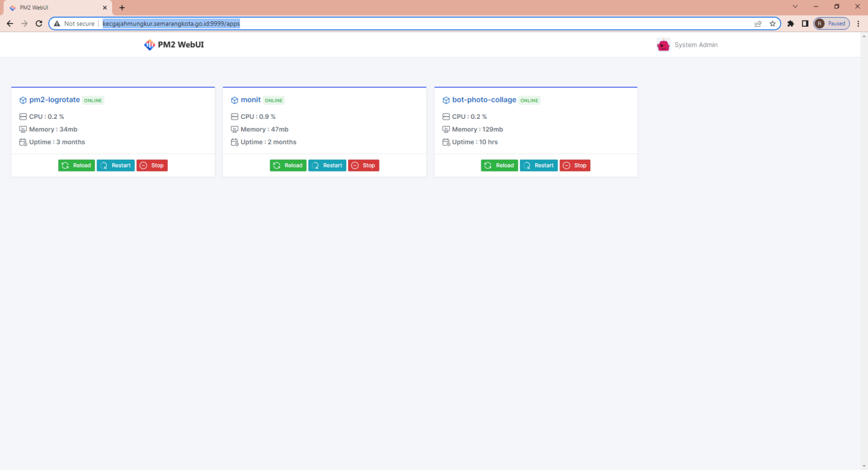Open the Chrome three-dot menu
Image resolution: width=868 pixels, height=470 pixels.
[x=858, y=24]
